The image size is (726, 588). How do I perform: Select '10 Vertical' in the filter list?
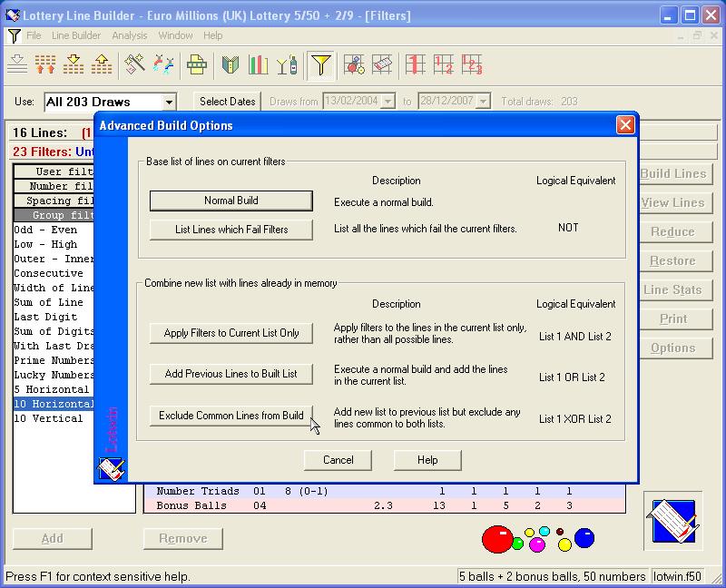click(48, 418)
